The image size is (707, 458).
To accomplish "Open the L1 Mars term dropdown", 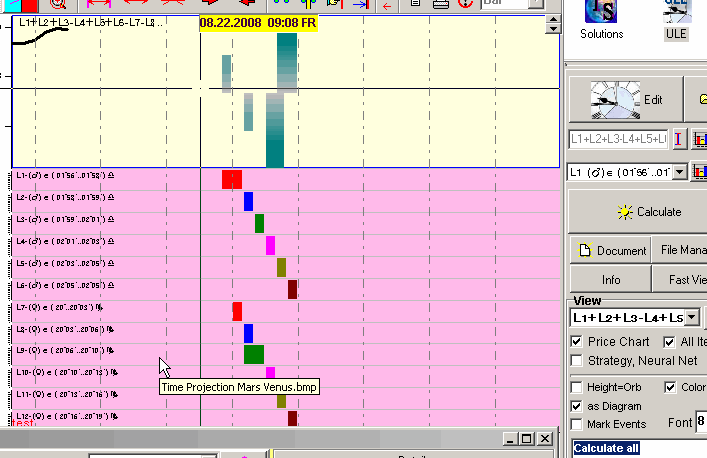I will 681,172.
